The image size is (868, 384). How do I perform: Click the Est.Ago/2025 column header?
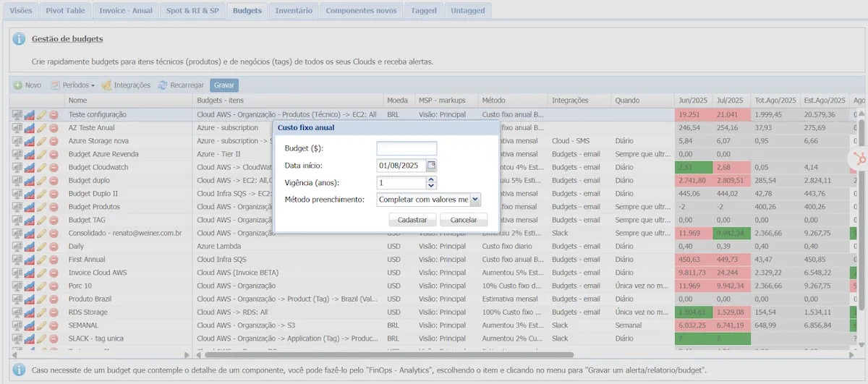pyautogui.click(x=825, y=101)
